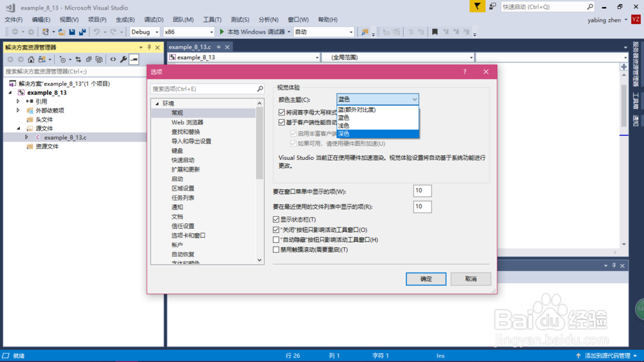Image resolution: width=644 pixels, height=362 pixels.
Task: Click the Quick Launch search field
Action: 544,6
